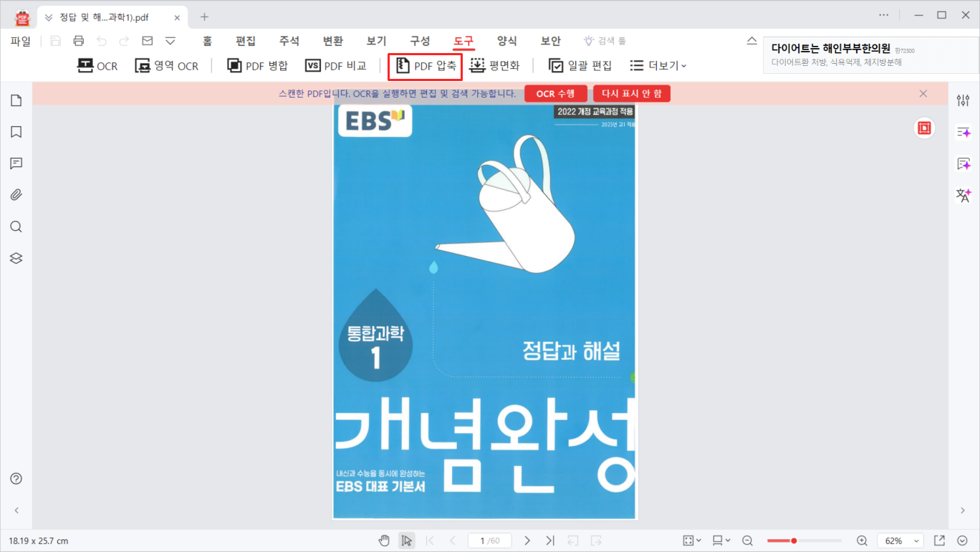Run the OCR tool
This screenshot has height=552, width=980.
click(97, 66)
